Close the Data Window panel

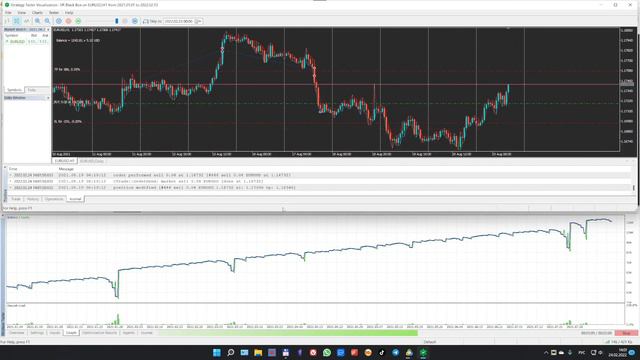[x=48, y=98]
